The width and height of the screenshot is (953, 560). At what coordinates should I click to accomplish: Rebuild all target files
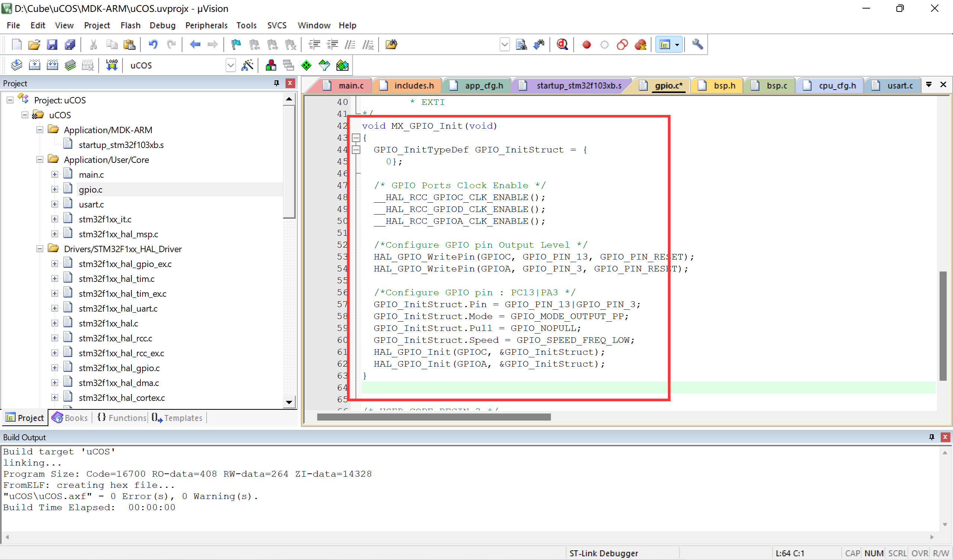tap(52, 65)
